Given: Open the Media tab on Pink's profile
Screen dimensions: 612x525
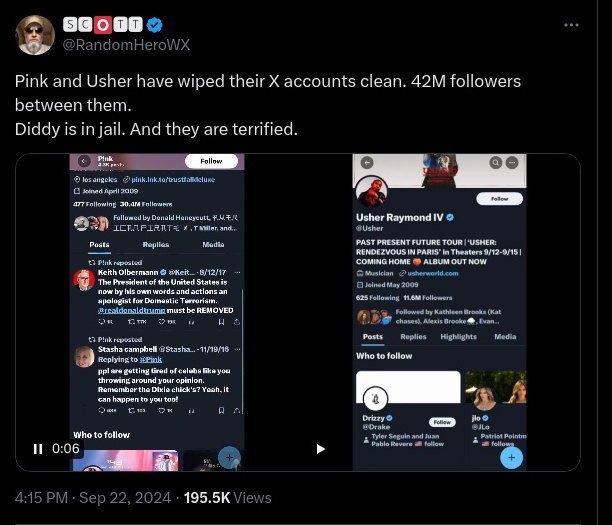Looking at the screenshot, I should pos(213,244).
